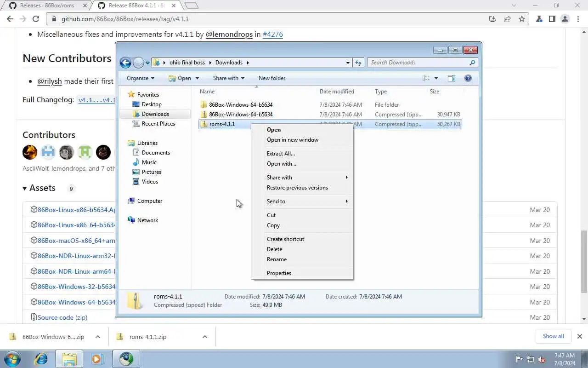Image resolution: width=588 pixels, height=368 pixels.
Task: Click the Chrome share page icon
Action: [507, 19]
